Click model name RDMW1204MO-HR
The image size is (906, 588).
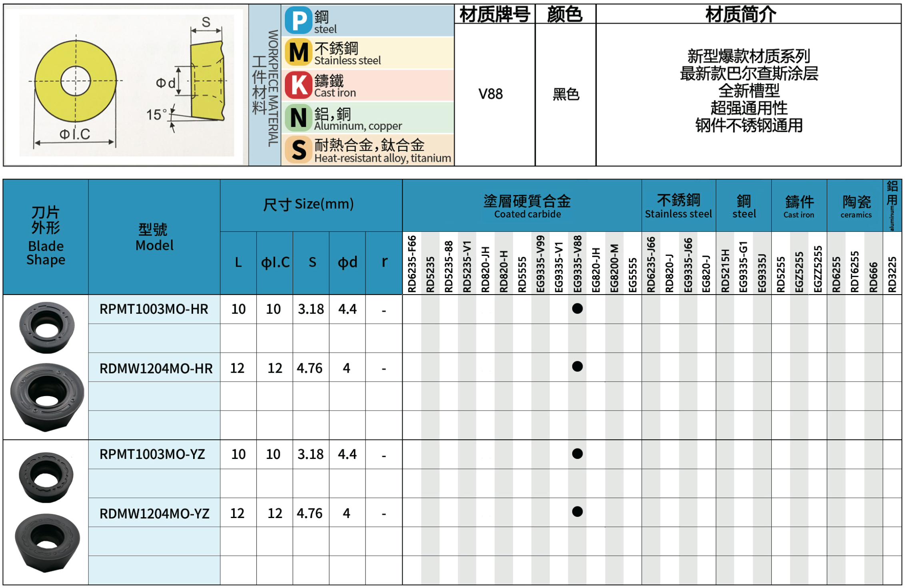pyautogui.click(x=156, y=368)
